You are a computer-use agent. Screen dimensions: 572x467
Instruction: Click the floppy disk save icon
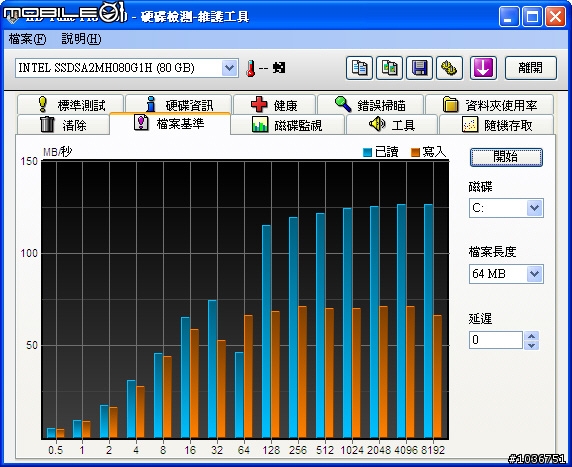click(419, 68)
